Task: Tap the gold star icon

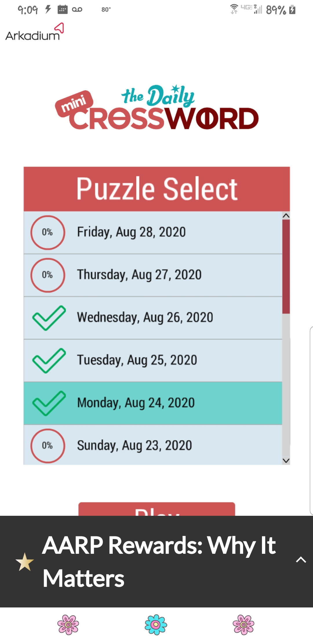Action: coord(25,562)
